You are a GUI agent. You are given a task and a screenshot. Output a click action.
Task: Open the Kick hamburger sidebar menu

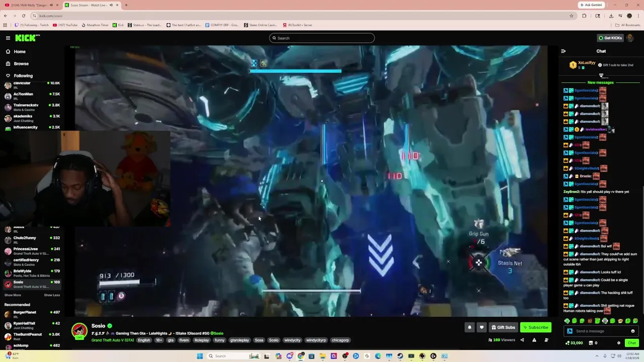(8, 38)
